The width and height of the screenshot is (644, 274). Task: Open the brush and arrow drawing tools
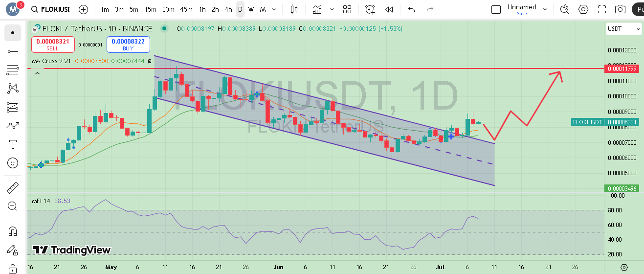pyautogui.click(x=13, y=126)
